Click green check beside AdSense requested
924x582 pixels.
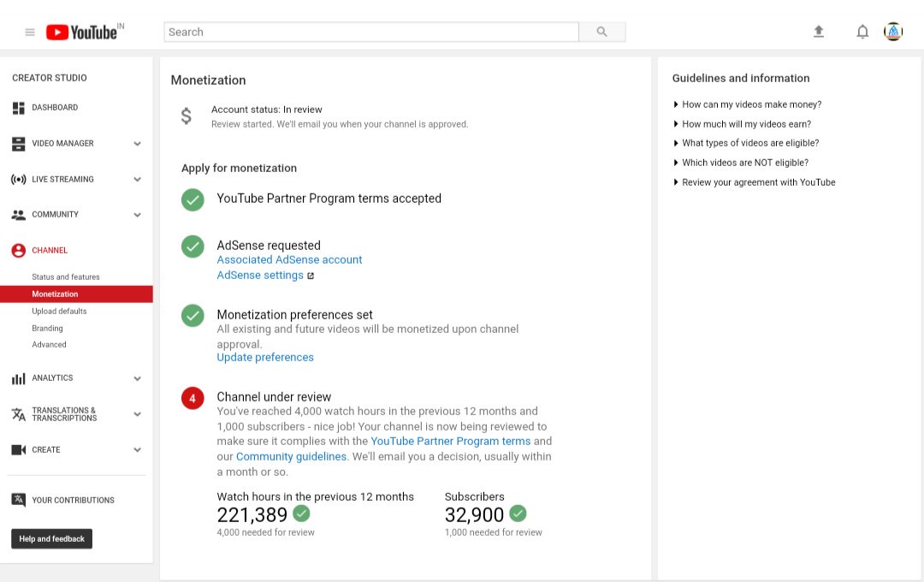click(192, 246)
